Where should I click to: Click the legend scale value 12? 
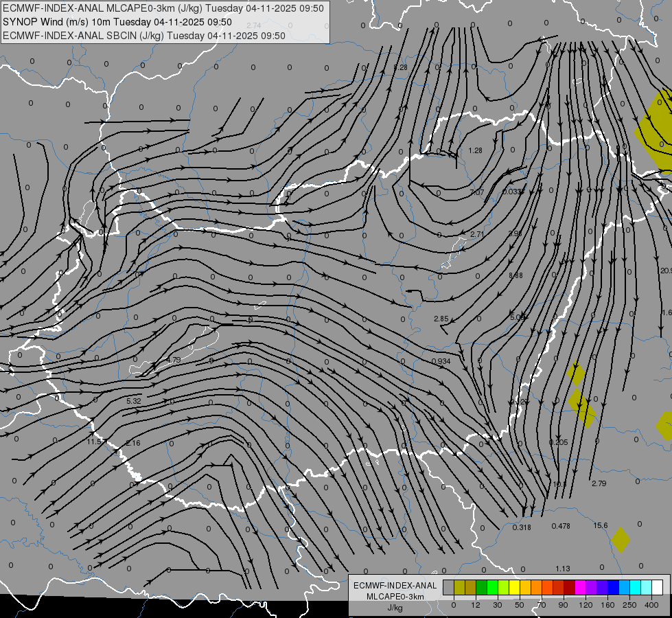476,605
